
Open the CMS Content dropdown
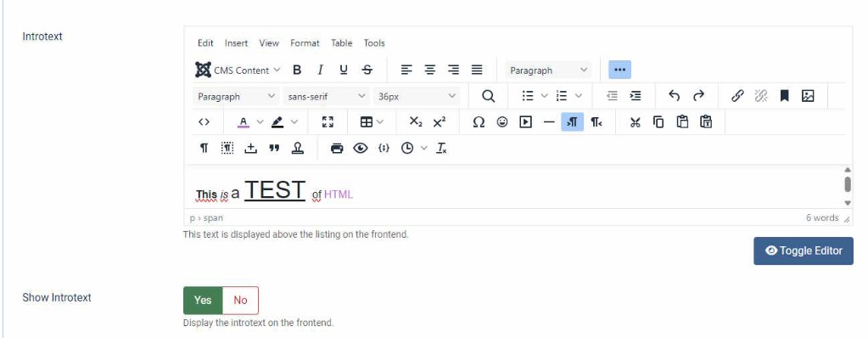tap(238, 70)
